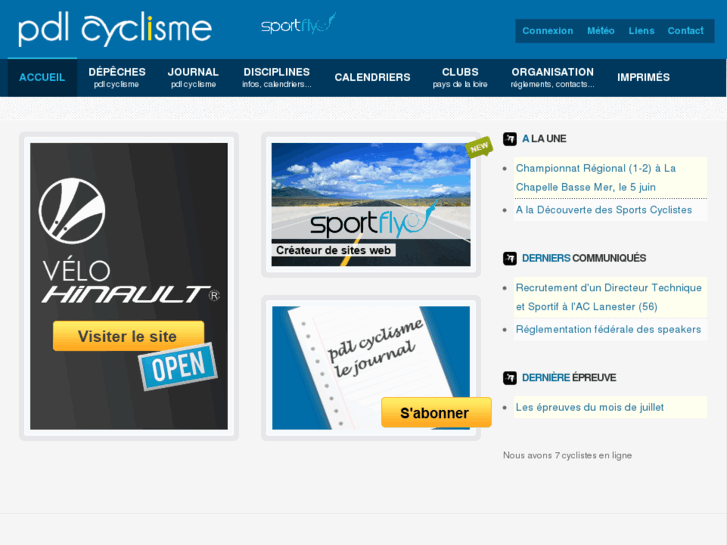Open the CALENDRIERS menu

372,77
